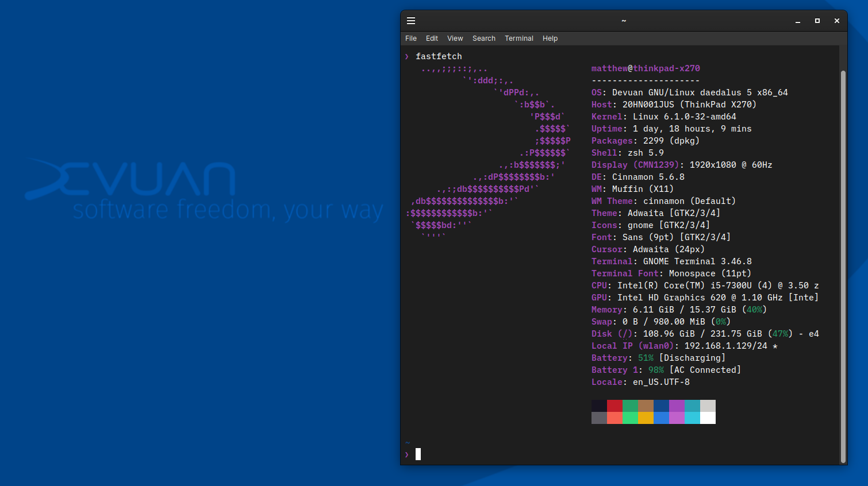Open the Edit menu
This screenshot has width=868, height=486.
(432, 38)
